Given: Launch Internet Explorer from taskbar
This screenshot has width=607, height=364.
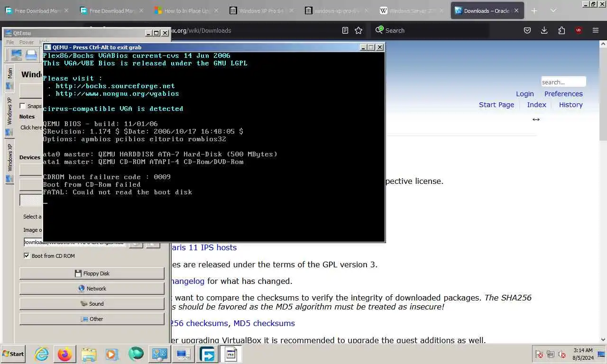Looking at the screenshot, I should coord(41,354).
